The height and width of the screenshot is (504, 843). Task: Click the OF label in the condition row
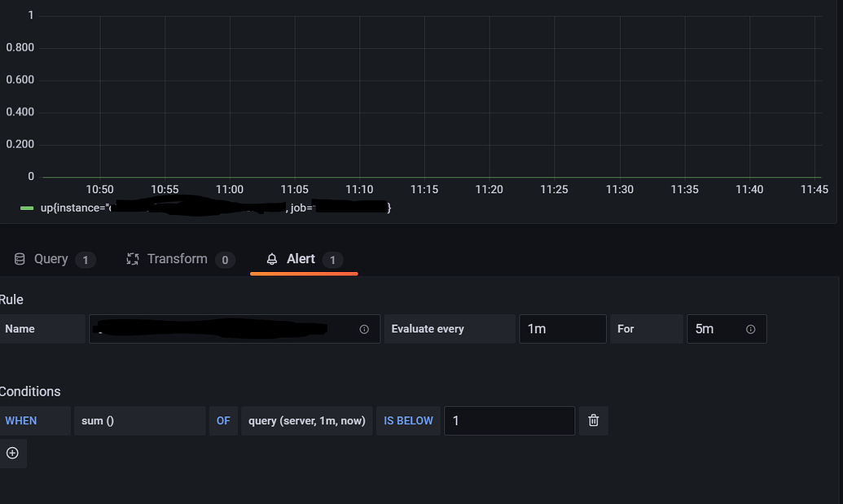(x=223, y=420)
